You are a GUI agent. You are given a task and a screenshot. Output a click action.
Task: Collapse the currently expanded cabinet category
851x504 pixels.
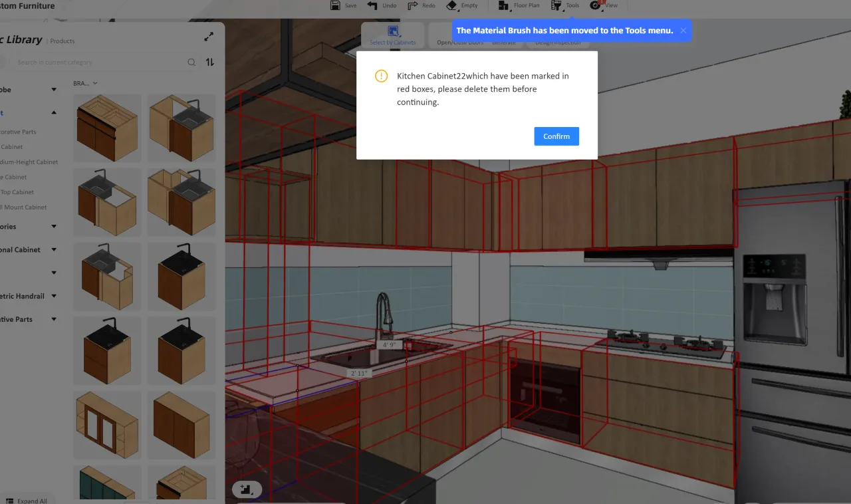[54, 112]
